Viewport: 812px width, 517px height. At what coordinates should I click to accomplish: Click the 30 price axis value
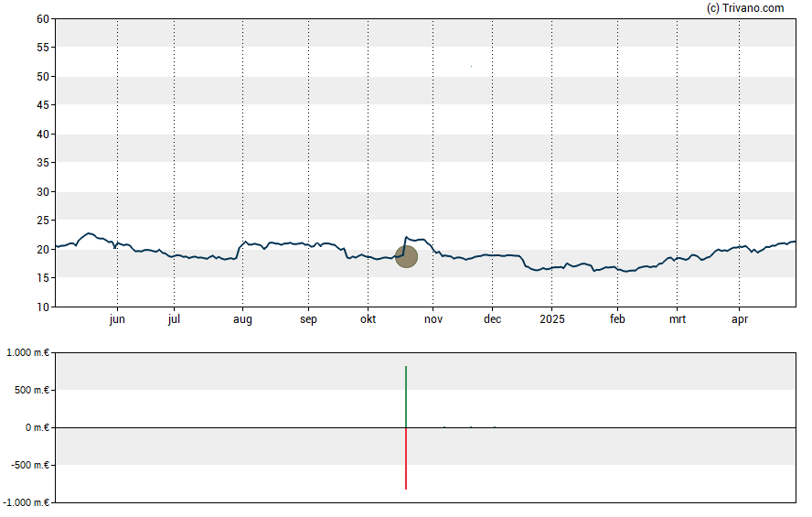click(x=43, y=191)
